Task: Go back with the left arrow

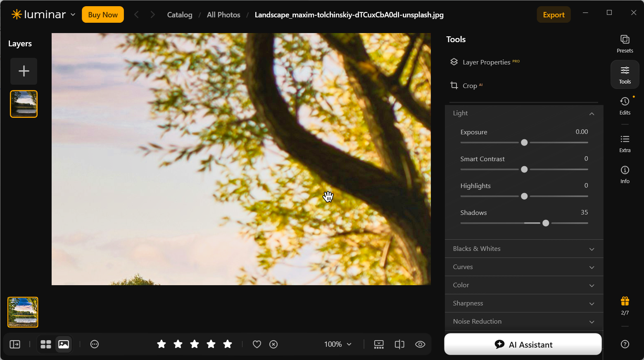Action: pyautogui.click(x=136, y=15)
